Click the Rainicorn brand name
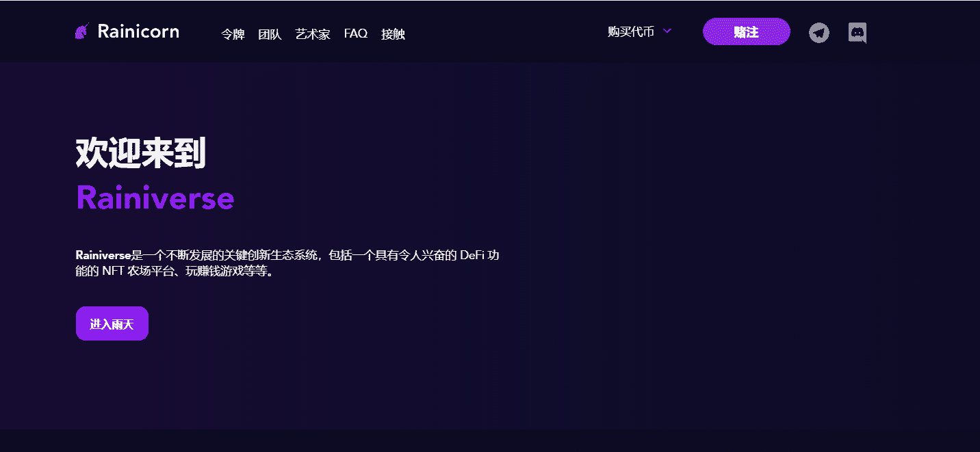Screen dimensions: 980x452 [x=138, y=31]
